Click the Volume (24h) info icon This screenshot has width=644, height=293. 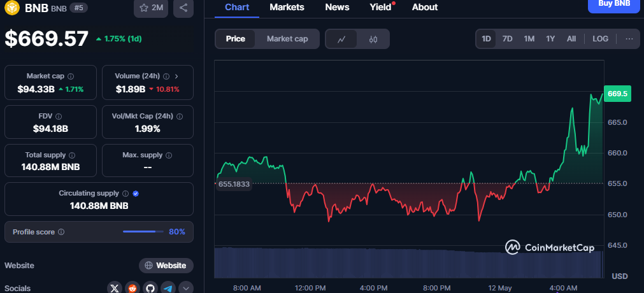(x=166, y=76)
